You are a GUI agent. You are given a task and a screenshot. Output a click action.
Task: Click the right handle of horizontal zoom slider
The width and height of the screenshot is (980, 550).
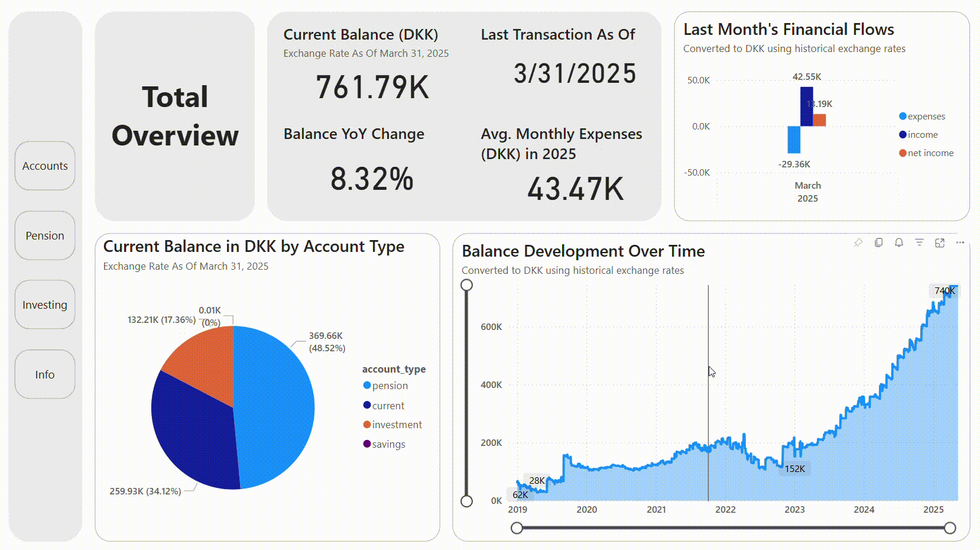pyautogui.click(x=950, y=528)
